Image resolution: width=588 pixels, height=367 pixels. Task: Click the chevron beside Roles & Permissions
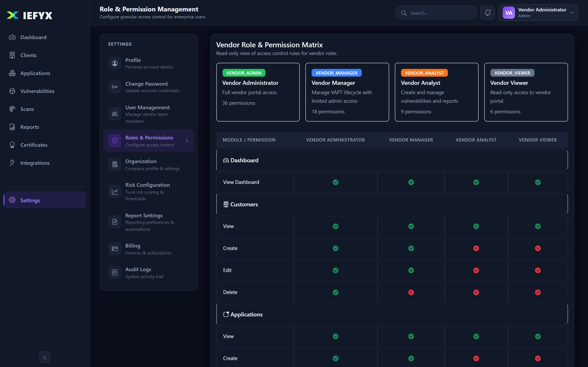187,141
